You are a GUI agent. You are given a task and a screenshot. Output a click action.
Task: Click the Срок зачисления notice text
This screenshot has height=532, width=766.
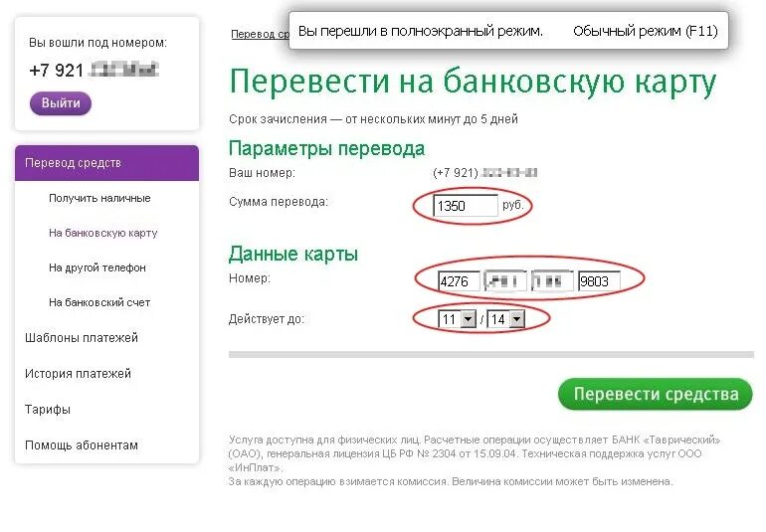[x=373, y=119]
